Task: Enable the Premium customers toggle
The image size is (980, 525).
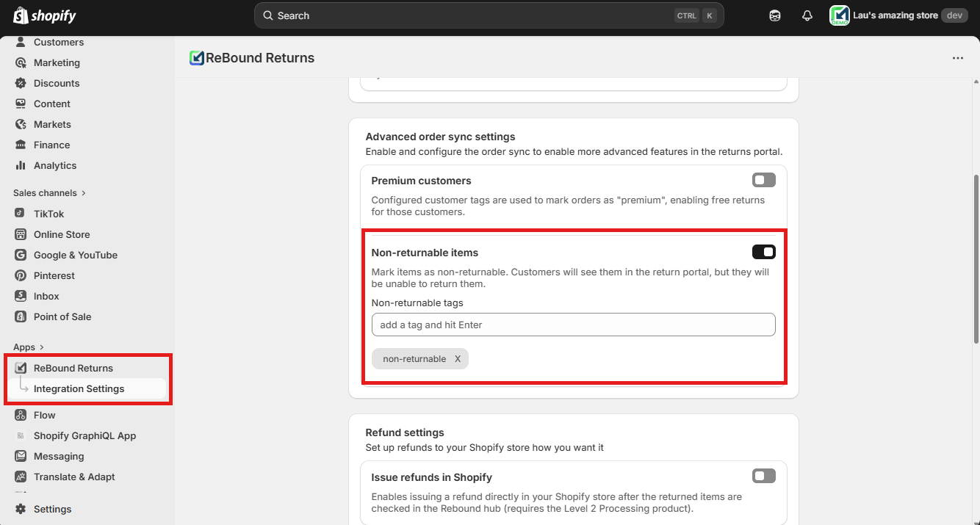Action: click(x=764, y=180)
